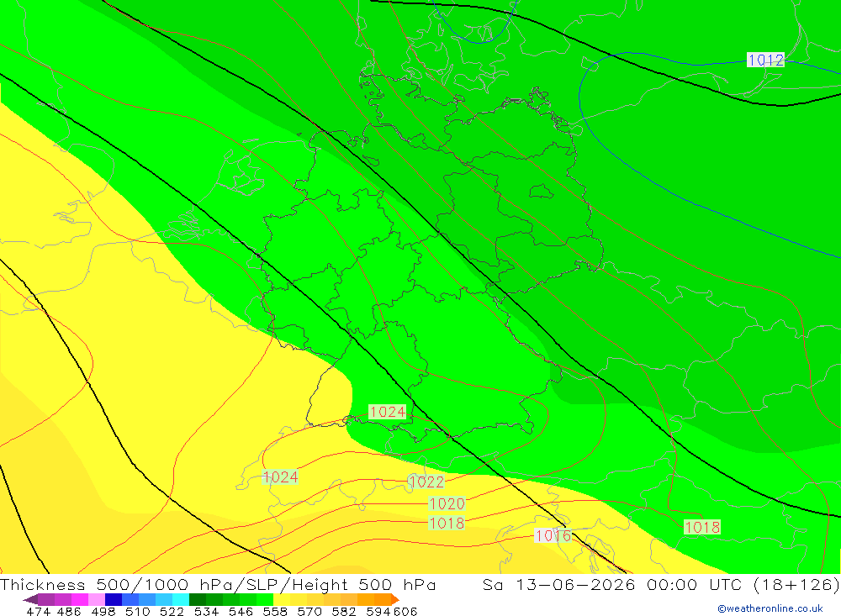Click the 1022 pressure label
The height and width of the screenshot is (616, 841).
pos(426,482)
